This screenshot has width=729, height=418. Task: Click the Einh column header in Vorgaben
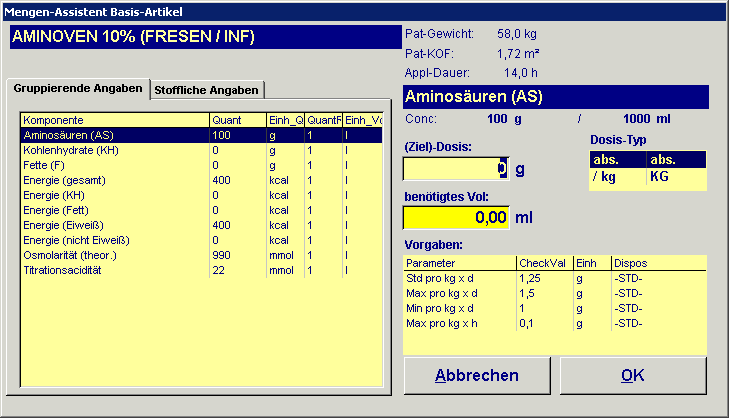coord(592,263)
